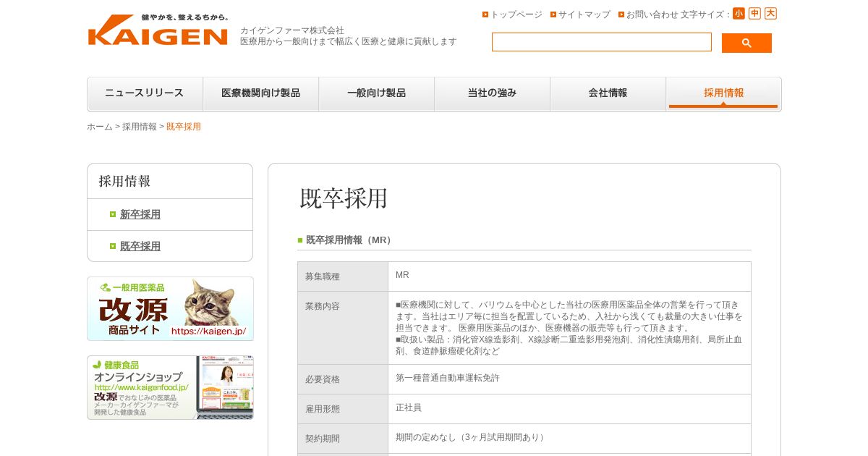The image size is (868, 456).
Task: Click the magnifier search button
Action: tap(746, 43)
